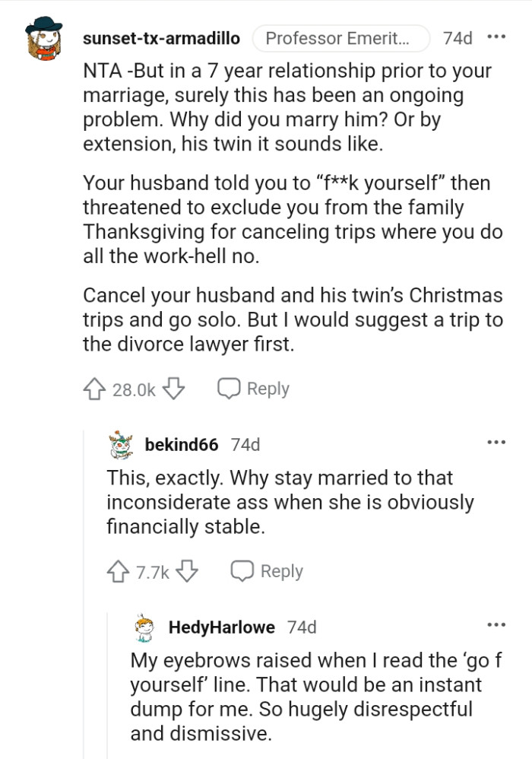The width and height of the screenshot is (532, 759).
Task: Click the 28.0k vote count
Action: click(134, 390)
